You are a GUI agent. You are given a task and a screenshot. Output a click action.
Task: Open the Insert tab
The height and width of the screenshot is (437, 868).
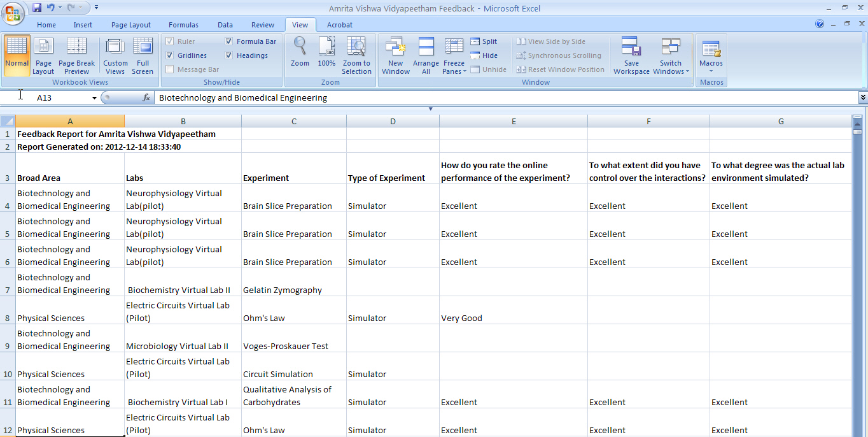click(83, 25)
